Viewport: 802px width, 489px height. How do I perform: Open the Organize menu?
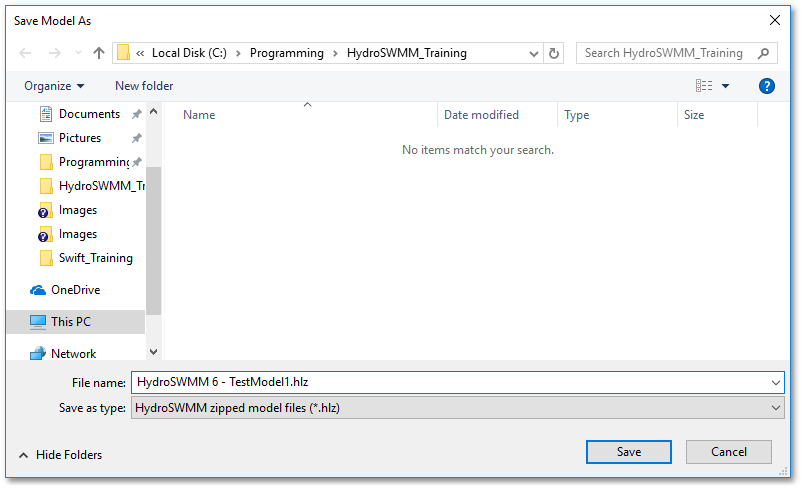tap(54, 86)
